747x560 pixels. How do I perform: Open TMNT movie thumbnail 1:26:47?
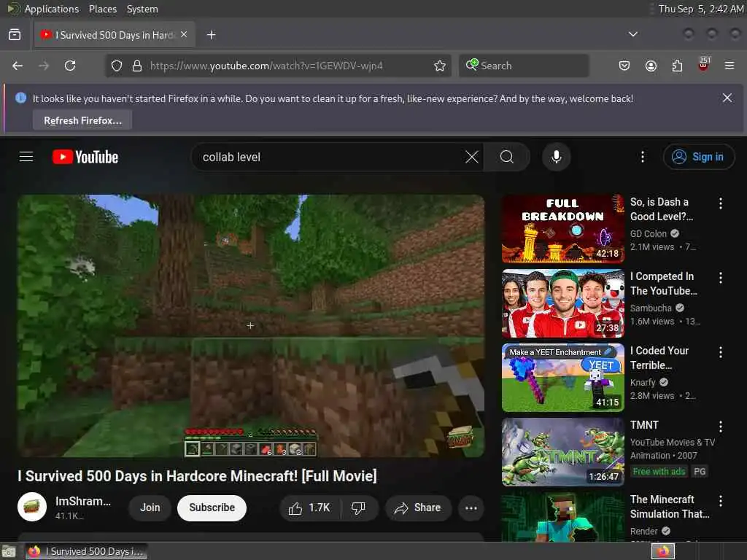click(563, 451)
